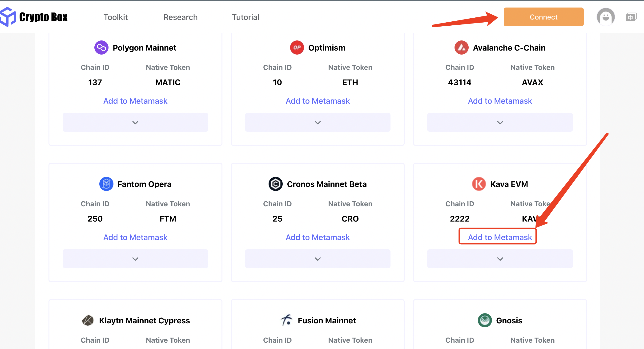The width and height of the screenshot is (644, 349).
Task: Add Fantom Opera to Metamask
Action: tap(135, 237)
